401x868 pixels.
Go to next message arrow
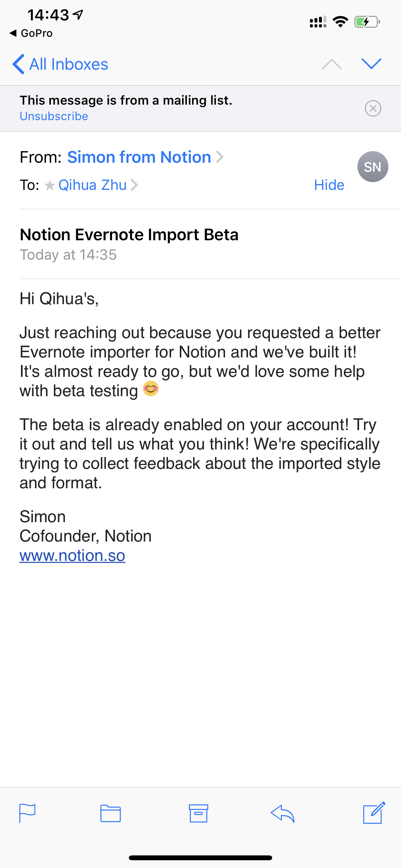371,64
